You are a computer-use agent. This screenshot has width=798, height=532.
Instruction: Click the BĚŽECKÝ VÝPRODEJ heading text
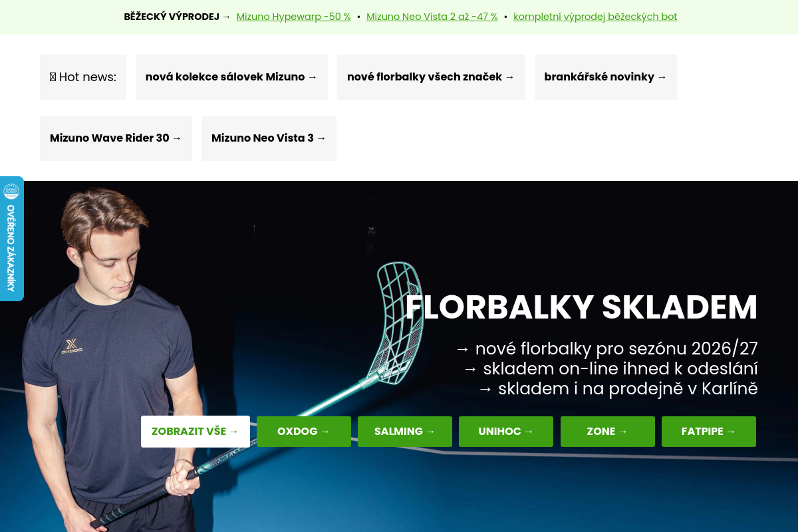tap(172, 17)
